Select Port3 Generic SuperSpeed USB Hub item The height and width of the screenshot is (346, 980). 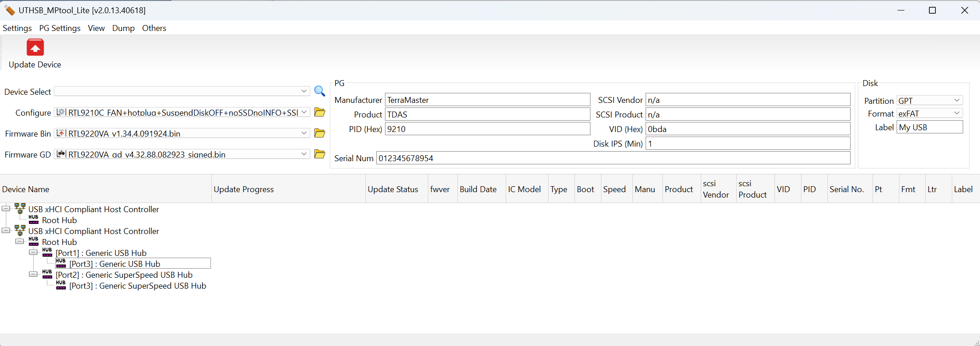pos(138,286)
